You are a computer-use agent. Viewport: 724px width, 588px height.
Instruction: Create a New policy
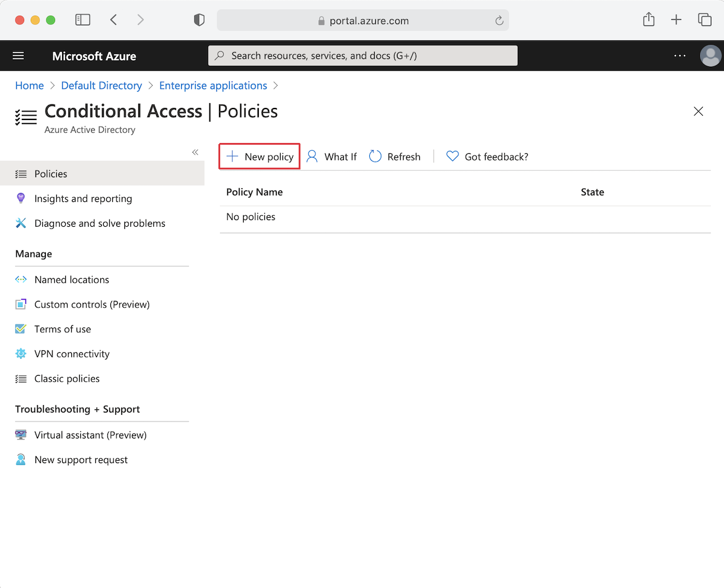click(259, 156)
